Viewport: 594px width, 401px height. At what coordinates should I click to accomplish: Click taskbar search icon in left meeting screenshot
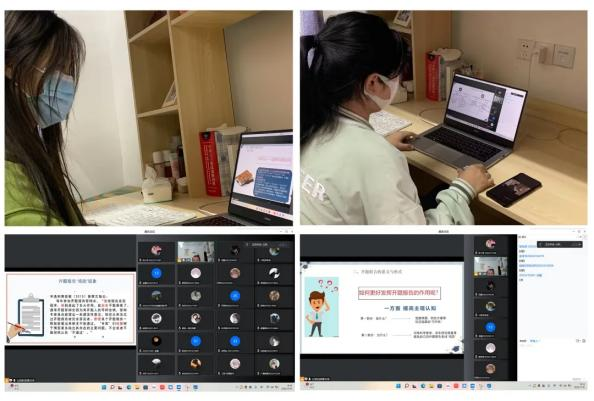(113, 387)
